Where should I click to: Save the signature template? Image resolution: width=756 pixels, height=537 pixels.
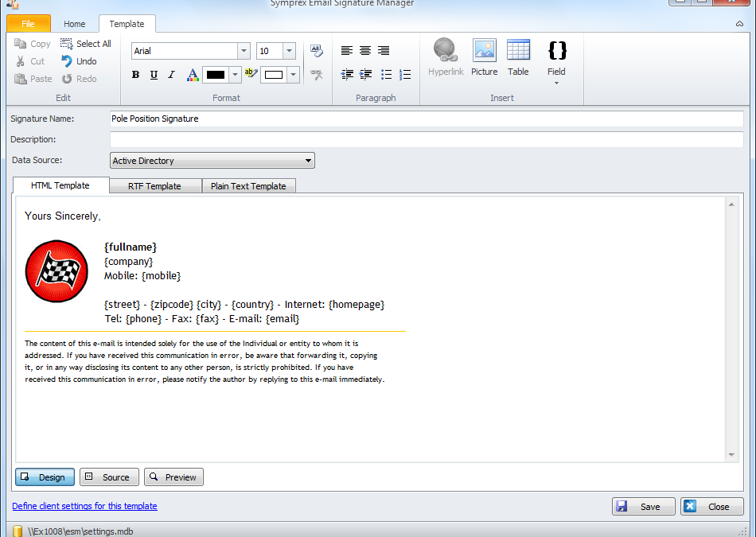[643, 506]
